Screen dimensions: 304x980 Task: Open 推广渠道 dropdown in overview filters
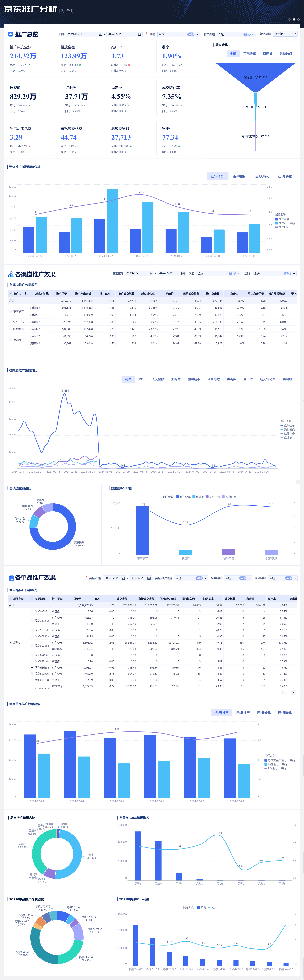(236, 34)
